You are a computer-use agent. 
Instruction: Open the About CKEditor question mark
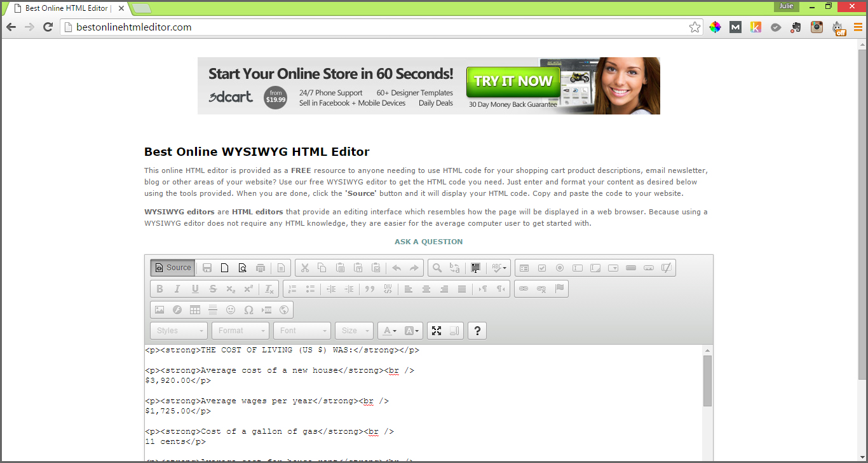pos(477,331)
